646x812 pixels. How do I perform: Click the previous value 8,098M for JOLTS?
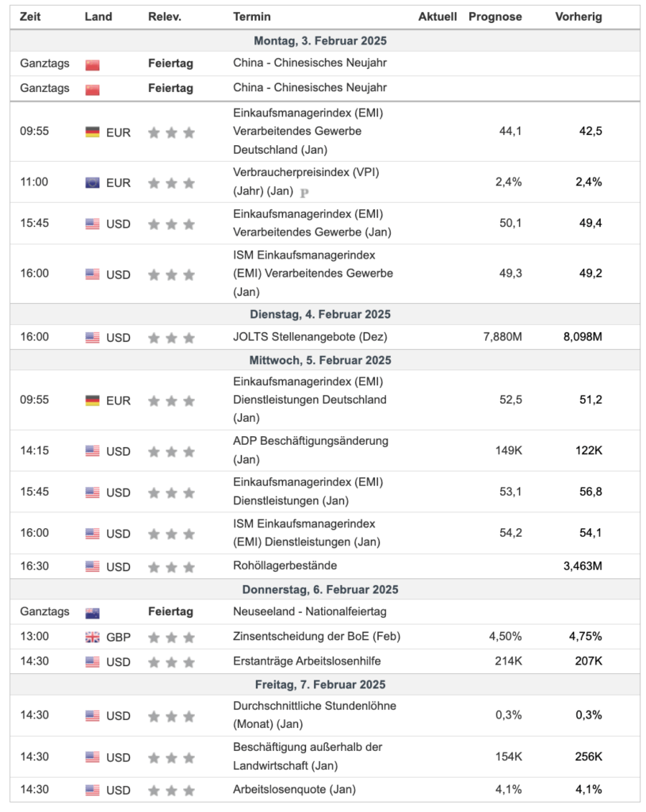583,337
